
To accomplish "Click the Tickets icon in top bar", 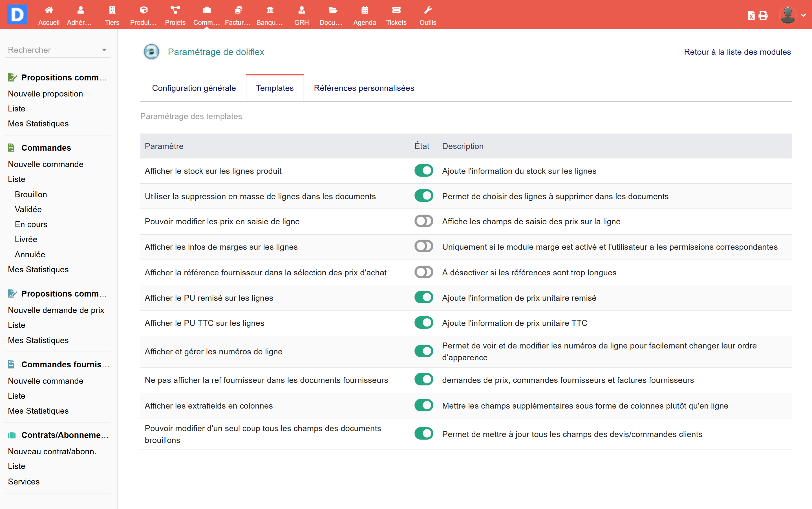I will [x=396, y=10].
